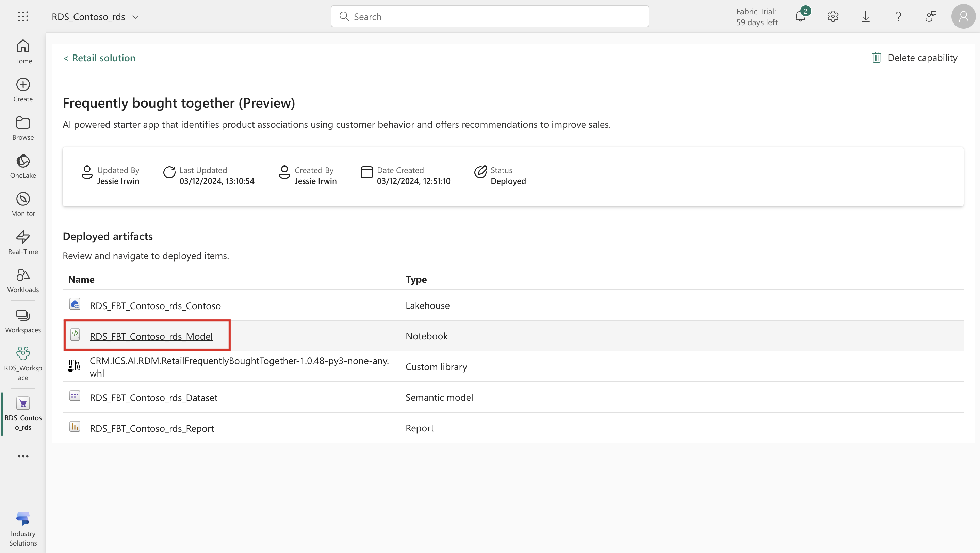This screenshot has height=553, width=980.
Task: Click Delete capability button
Action: (x=915, y=58)
